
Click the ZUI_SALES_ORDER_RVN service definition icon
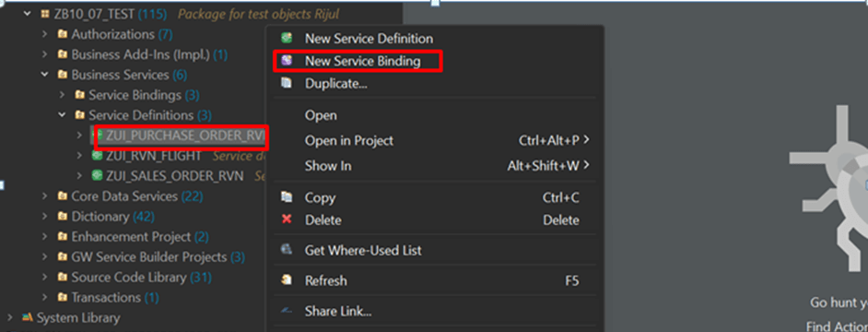click(97, 176)
